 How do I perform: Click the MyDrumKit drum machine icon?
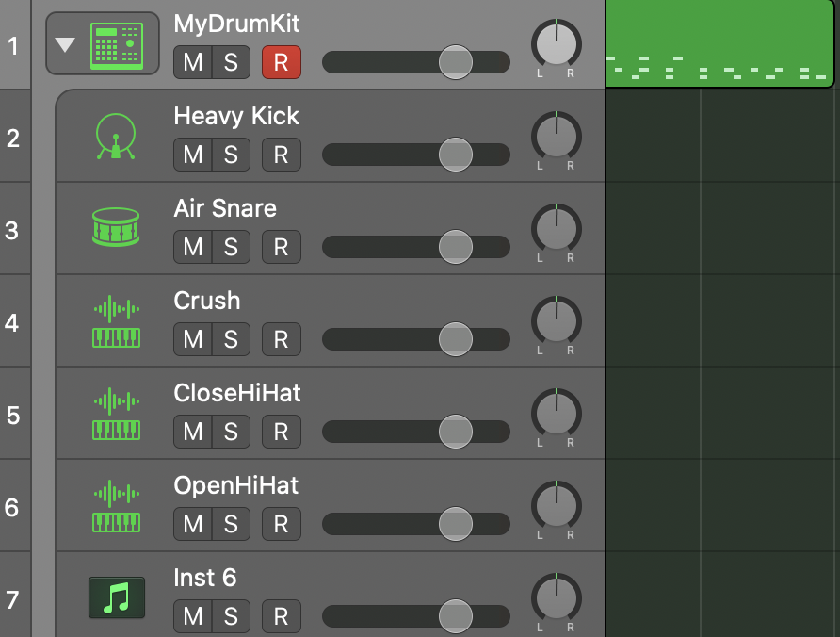click(x=117, y=44)
